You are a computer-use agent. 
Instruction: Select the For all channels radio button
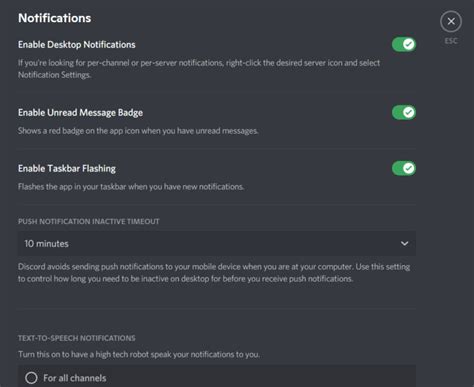tap(31, 378)
